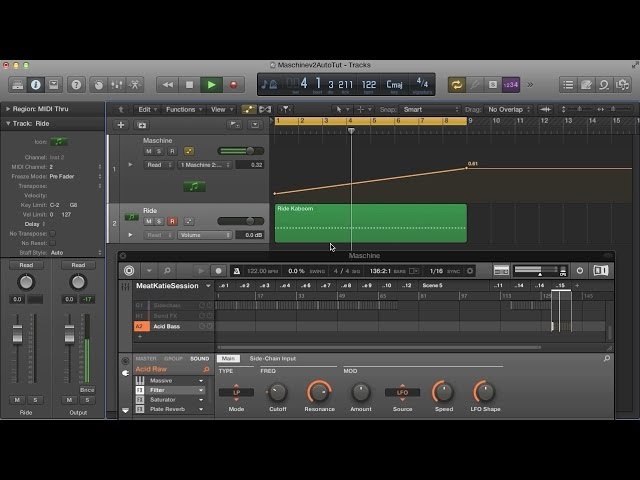Click Read button on Output channel strip

[x=78, y=265]
